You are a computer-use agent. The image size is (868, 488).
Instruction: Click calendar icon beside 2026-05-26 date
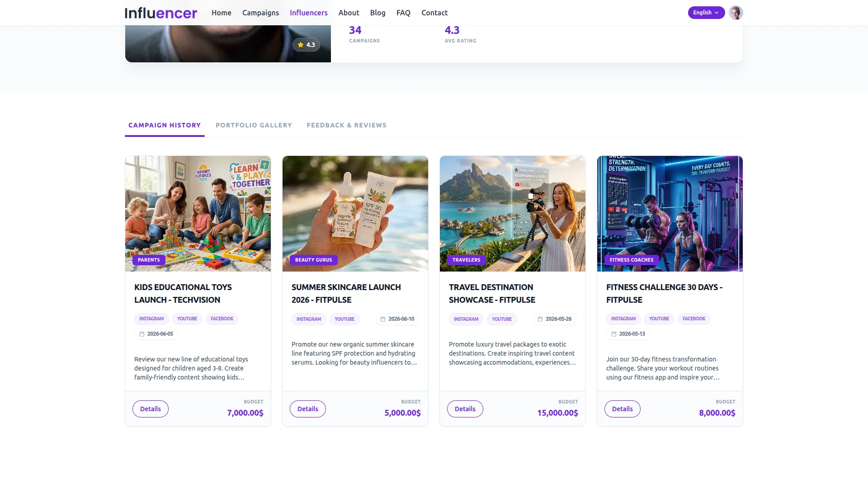click(x=540, y=319)
